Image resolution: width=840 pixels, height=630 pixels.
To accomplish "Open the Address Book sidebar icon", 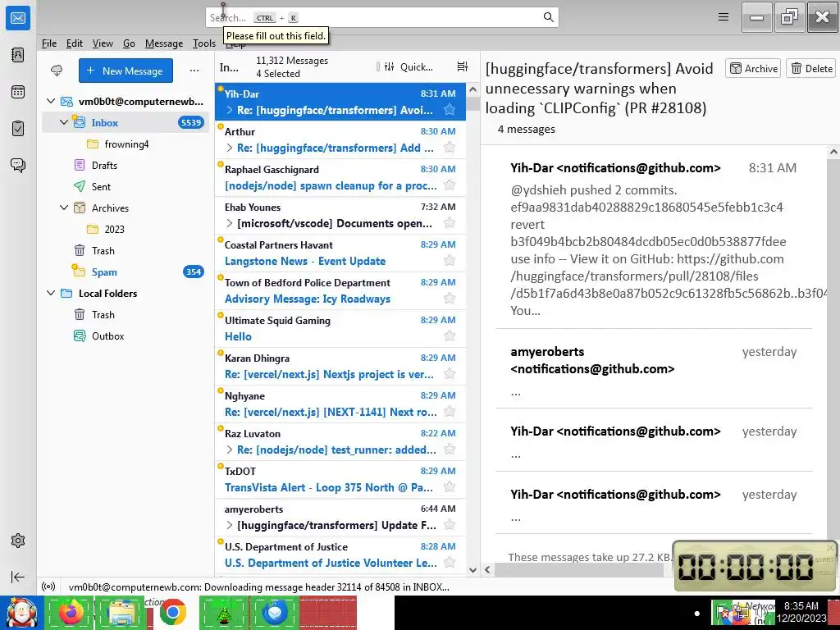I will click(18, 55).
